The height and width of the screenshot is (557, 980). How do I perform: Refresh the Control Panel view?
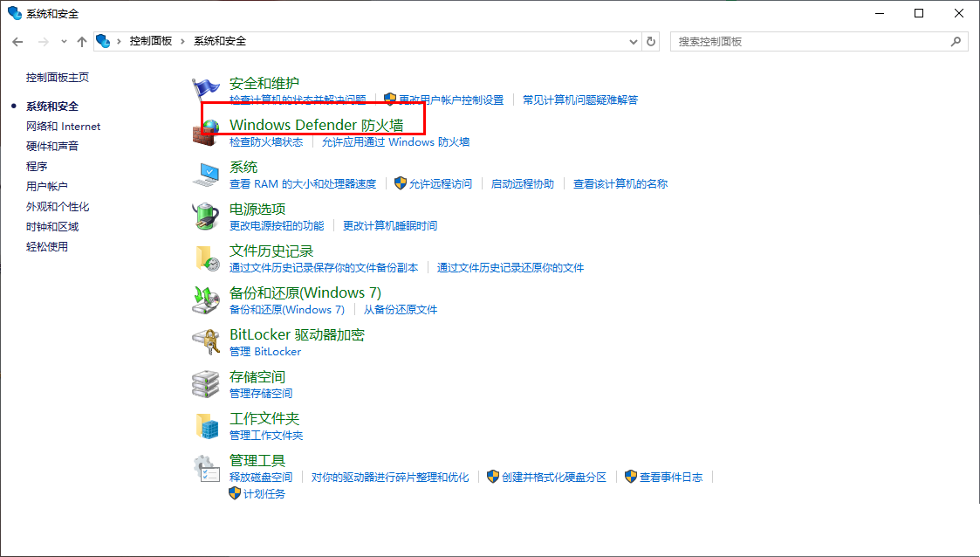tap(651, 42)
